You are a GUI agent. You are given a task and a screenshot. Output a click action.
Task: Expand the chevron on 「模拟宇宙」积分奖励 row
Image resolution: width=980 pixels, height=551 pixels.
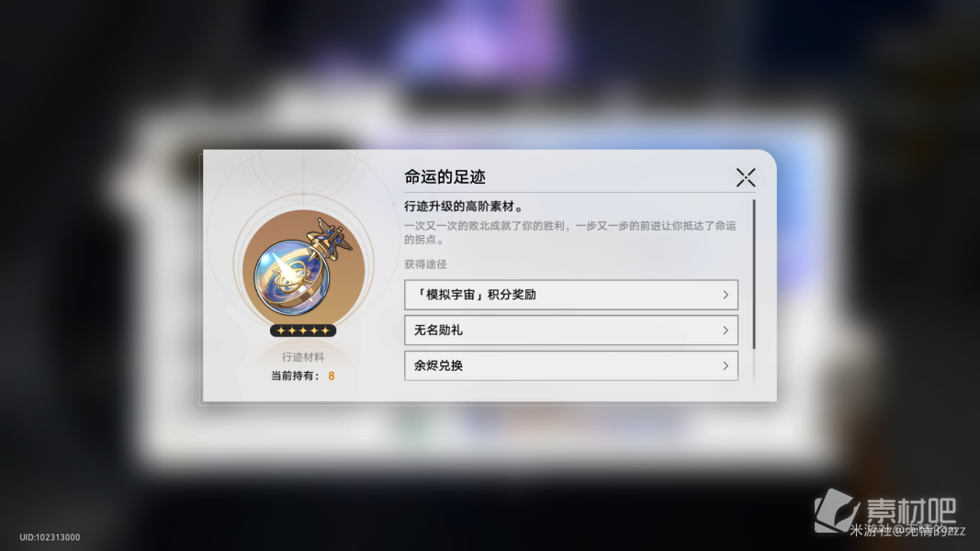coord(726,295)
